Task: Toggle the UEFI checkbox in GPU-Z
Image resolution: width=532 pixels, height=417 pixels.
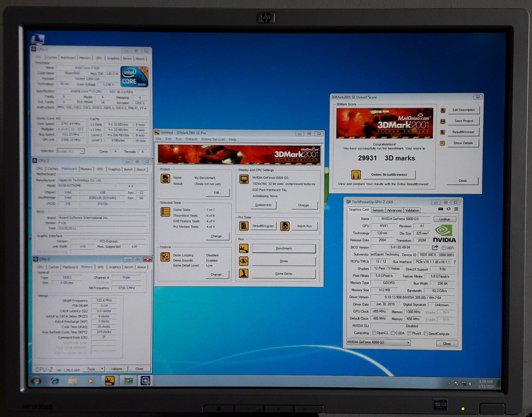Action: pos(444,248)
